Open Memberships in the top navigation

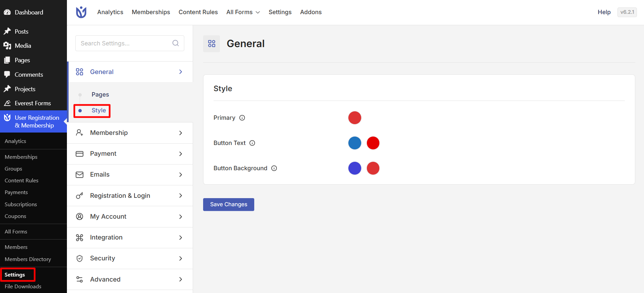(x=151, y=12)
